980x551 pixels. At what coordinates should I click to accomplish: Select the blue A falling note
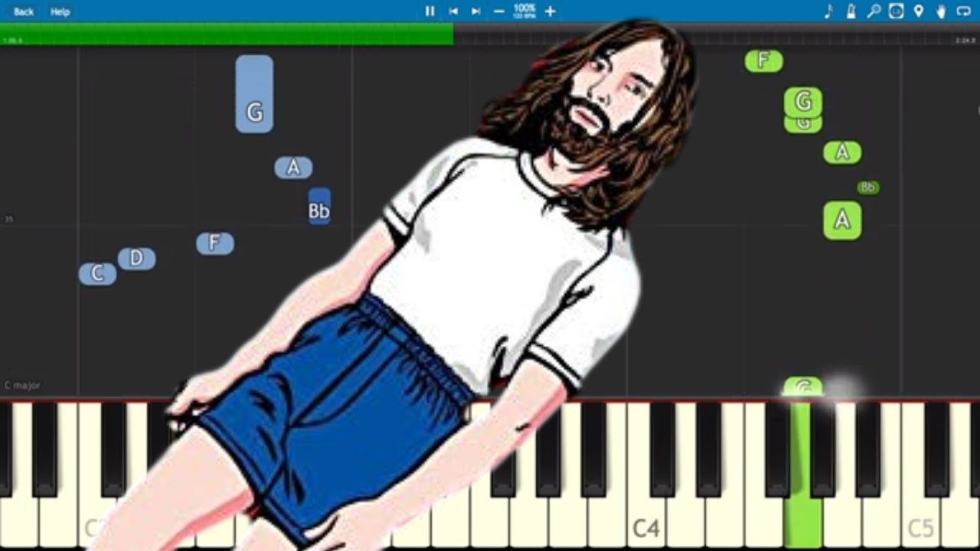click(x=293, y=168)
